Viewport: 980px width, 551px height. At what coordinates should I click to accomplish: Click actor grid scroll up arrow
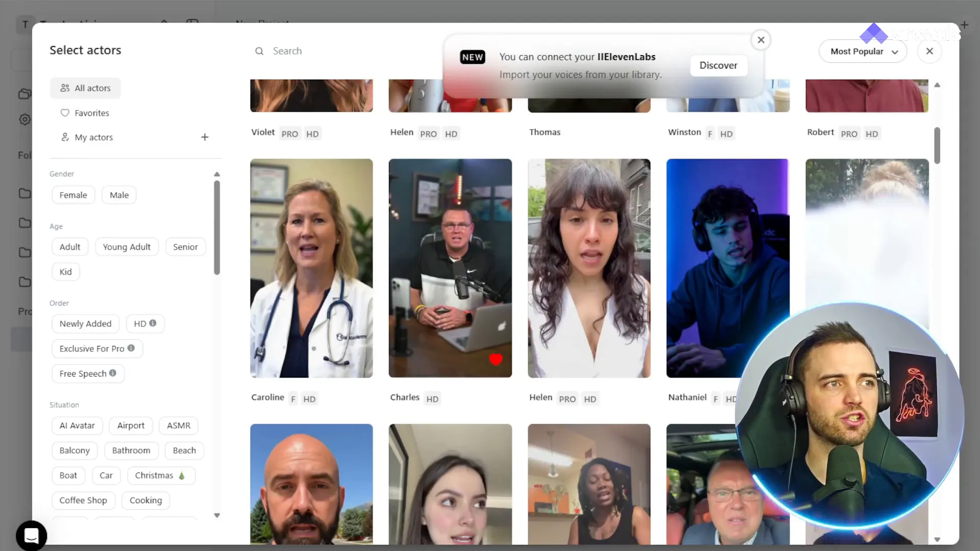[937, 85]
